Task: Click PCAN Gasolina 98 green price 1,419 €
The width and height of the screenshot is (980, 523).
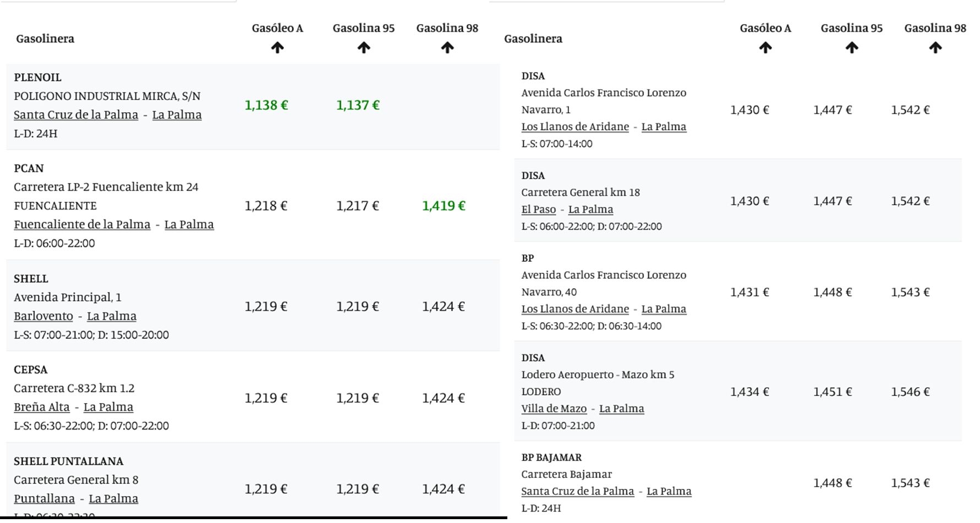Action: tap(444, 206)
